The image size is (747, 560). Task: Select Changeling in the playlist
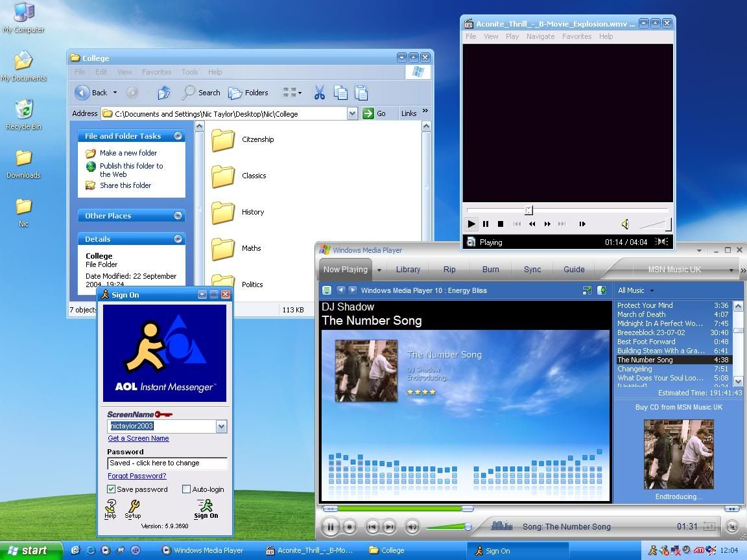673,369
